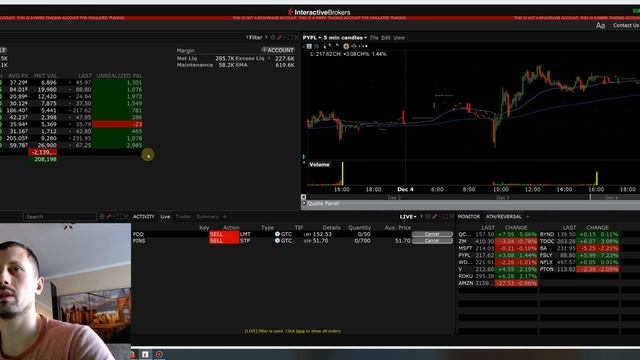Image resolution: width=640 pixels, height=360 pixels.
Task: Open the PYPL symbol dropdown on chart
Action: pyautogui.click(x=312, y=38)
